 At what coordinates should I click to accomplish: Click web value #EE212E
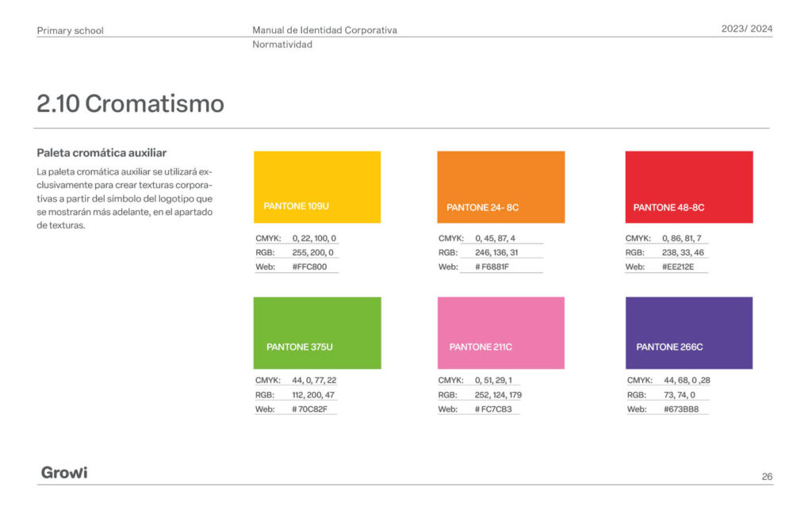[678, 267]
